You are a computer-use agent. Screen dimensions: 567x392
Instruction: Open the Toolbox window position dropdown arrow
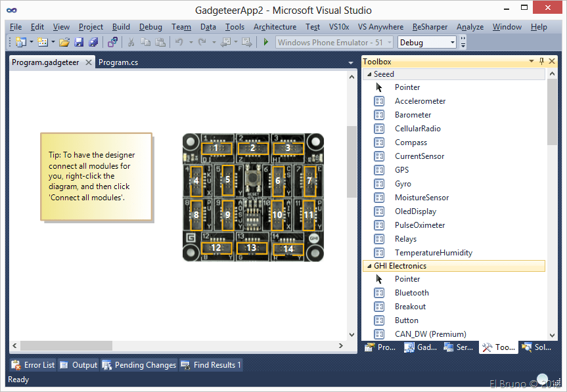point(531,62)
